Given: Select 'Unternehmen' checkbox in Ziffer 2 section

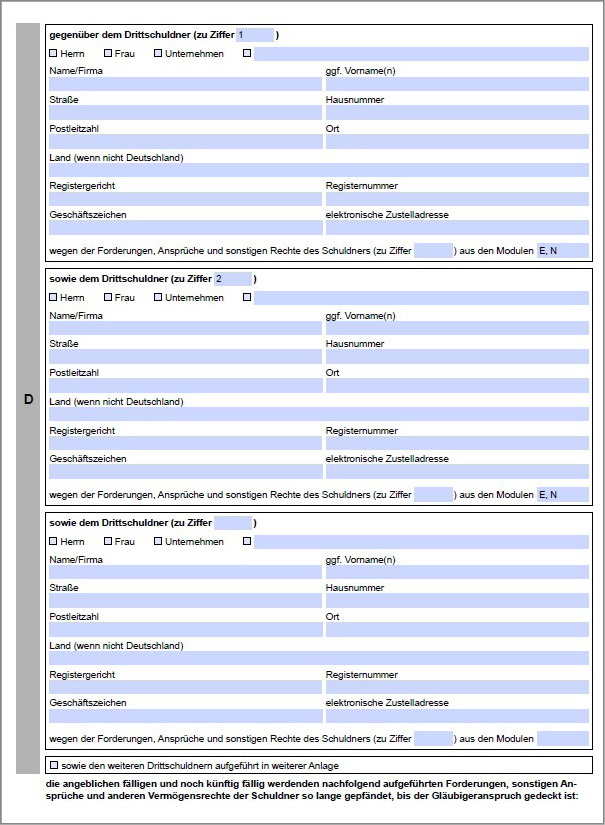Looking at the screenshot, I should pyautogui.click(x=158, y=297).
